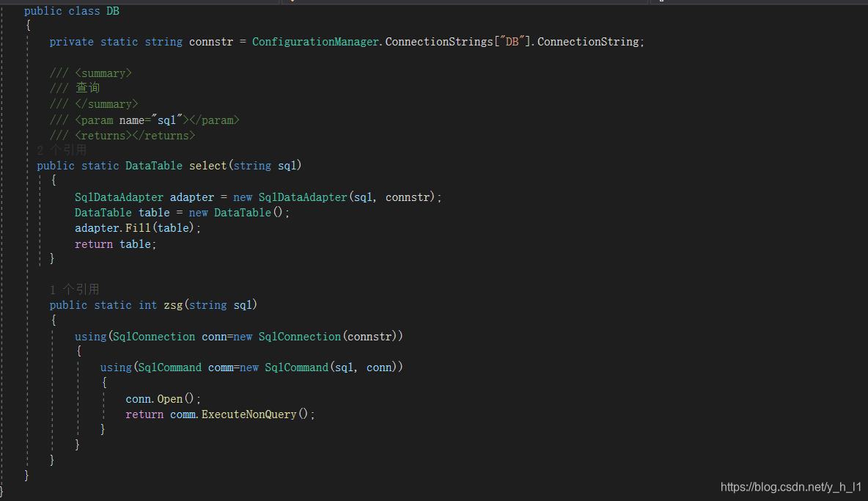
Task: Click the 查询 comment text
Action: coord(87,87)
